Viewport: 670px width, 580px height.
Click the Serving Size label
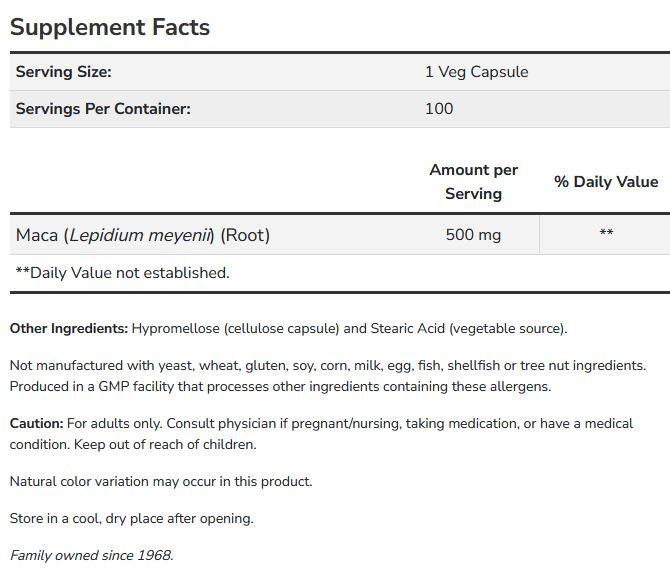(x=63, y=72)
